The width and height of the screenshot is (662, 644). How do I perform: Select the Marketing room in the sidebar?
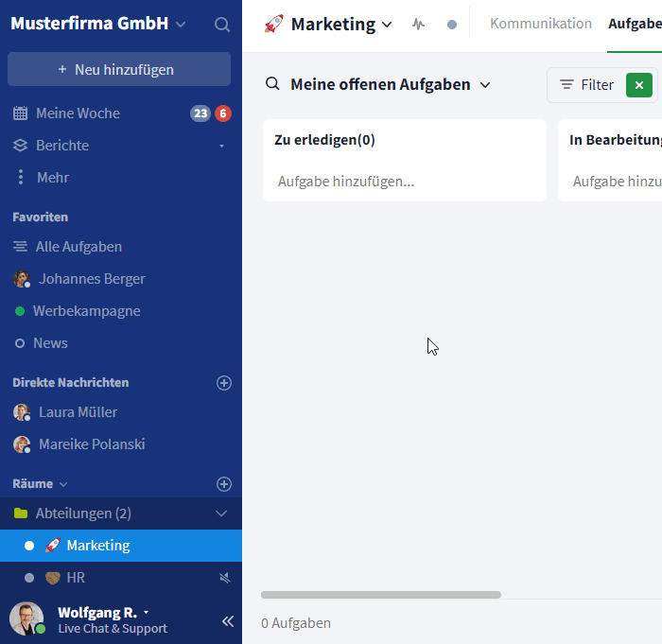[x=121, y=546]
